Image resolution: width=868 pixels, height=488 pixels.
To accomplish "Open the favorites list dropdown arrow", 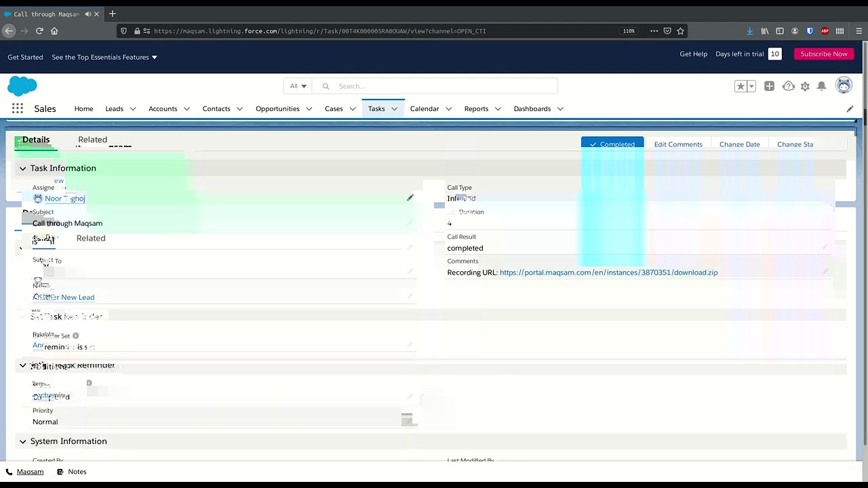I will (x=751, y=86).
